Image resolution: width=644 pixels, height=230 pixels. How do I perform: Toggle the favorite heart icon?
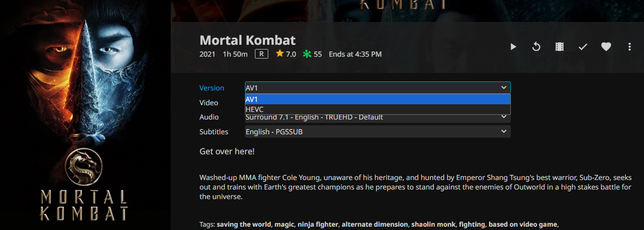tap(606, 47)
